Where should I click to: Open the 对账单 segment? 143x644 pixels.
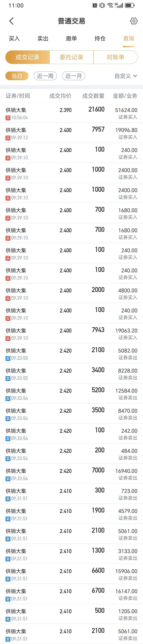(116, 57)
